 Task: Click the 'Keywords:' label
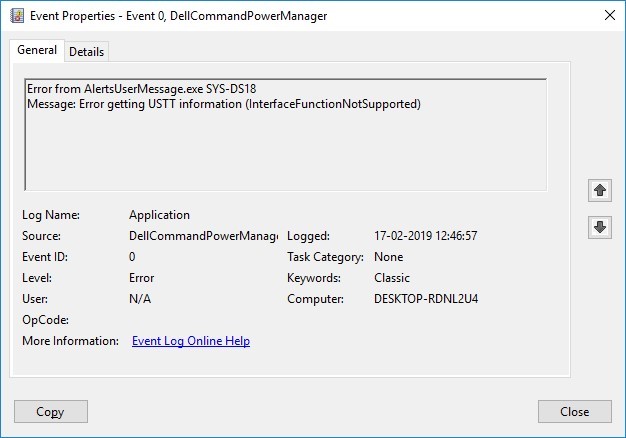[x=314, y=278]
